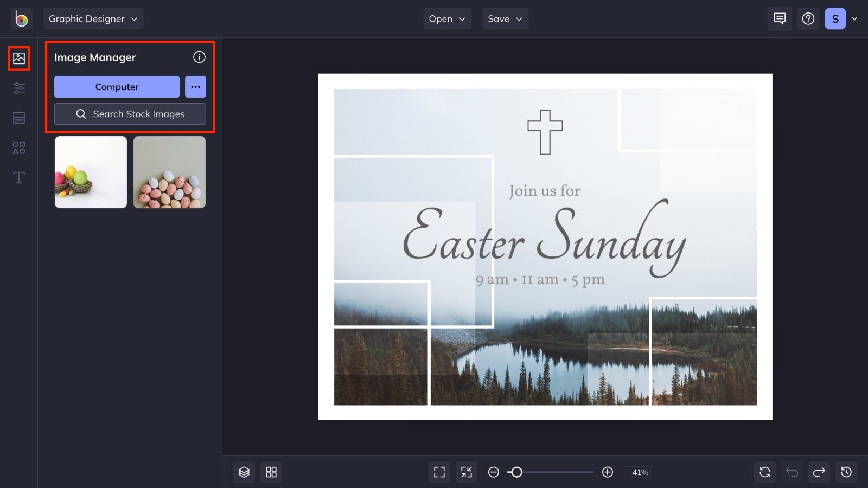Image resolution: width=868 pixels, height=488 pixels.
Task: Upload an image from Computer
Action: (x=117, y=87)
